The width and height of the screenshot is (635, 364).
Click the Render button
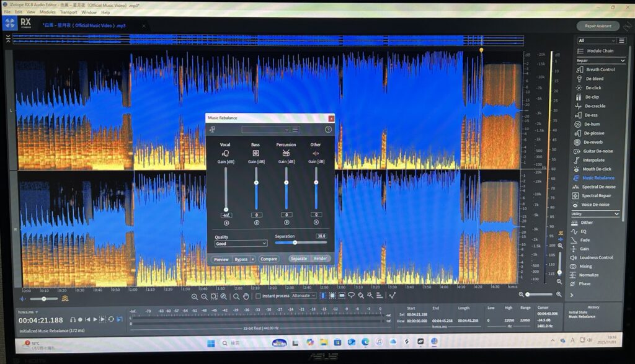(320, 259)
